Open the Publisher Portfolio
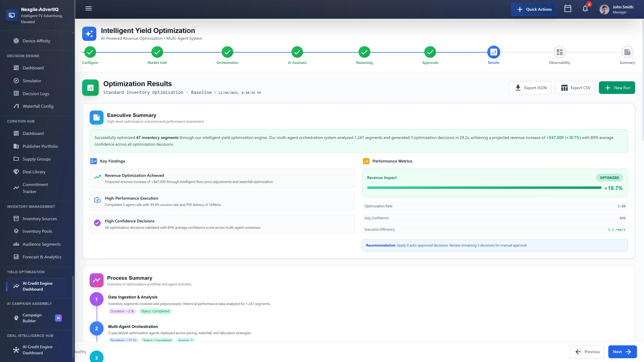The height and width of the screenshot is (362, 644). [x=40, y=146]
